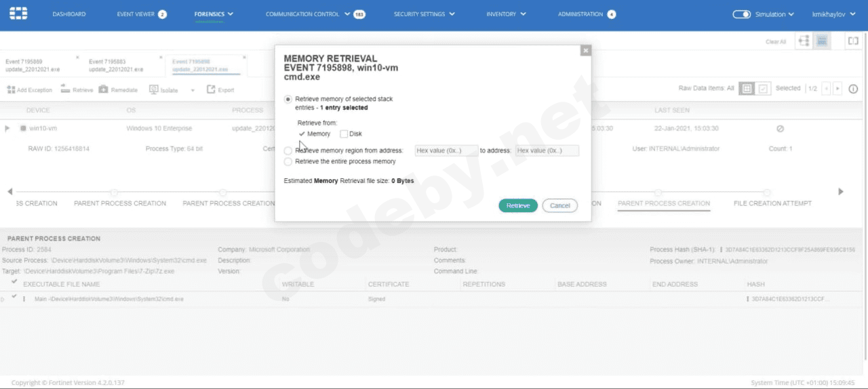Open kmikhaylov user menu
The width and height of the screenshot is (868, 389).
[833, 14]
